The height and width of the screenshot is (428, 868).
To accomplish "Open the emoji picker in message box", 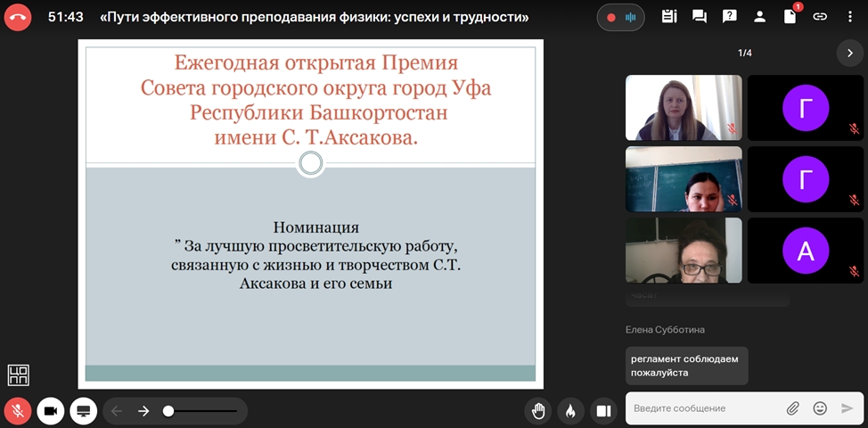I will click(820, 408).
